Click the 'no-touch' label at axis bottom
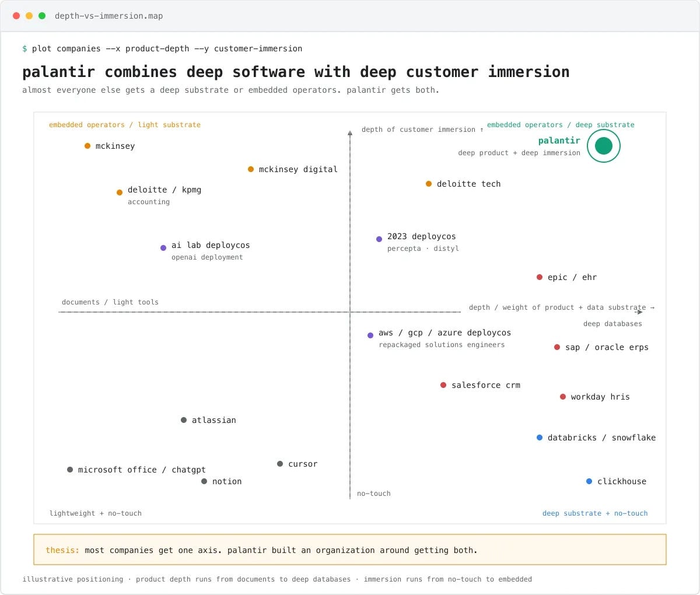 coord(374,494)
